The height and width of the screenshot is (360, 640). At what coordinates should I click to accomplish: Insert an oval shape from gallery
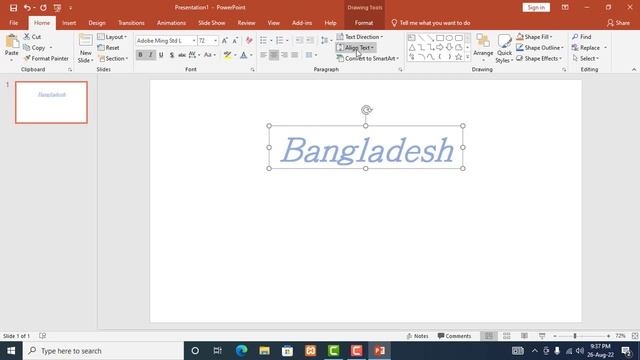coord(449,38)
